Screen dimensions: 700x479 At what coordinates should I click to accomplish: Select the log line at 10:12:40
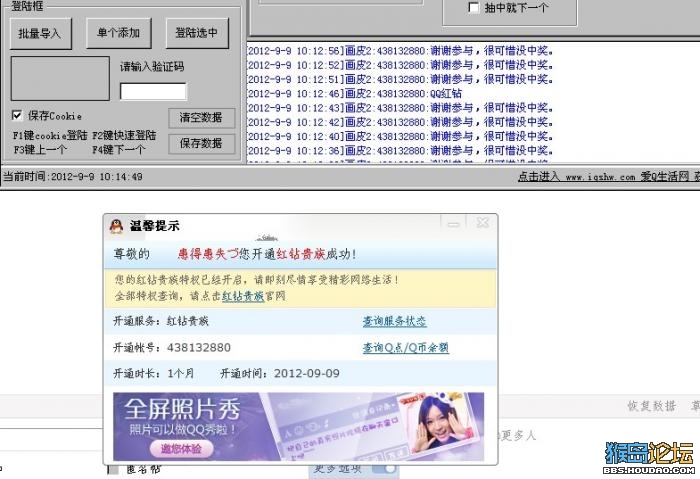(400, 137)
